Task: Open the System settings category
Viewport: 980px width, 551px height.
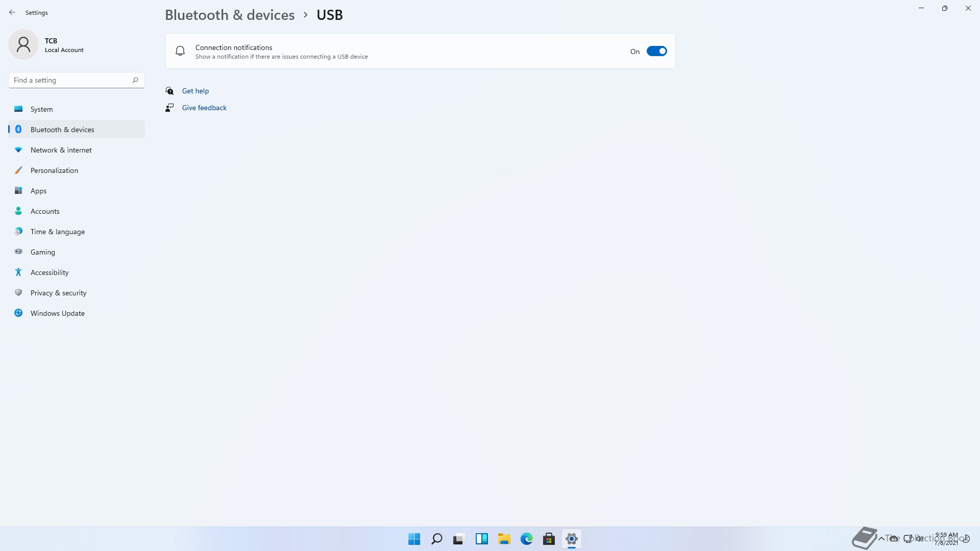Action: pos(41,109)
